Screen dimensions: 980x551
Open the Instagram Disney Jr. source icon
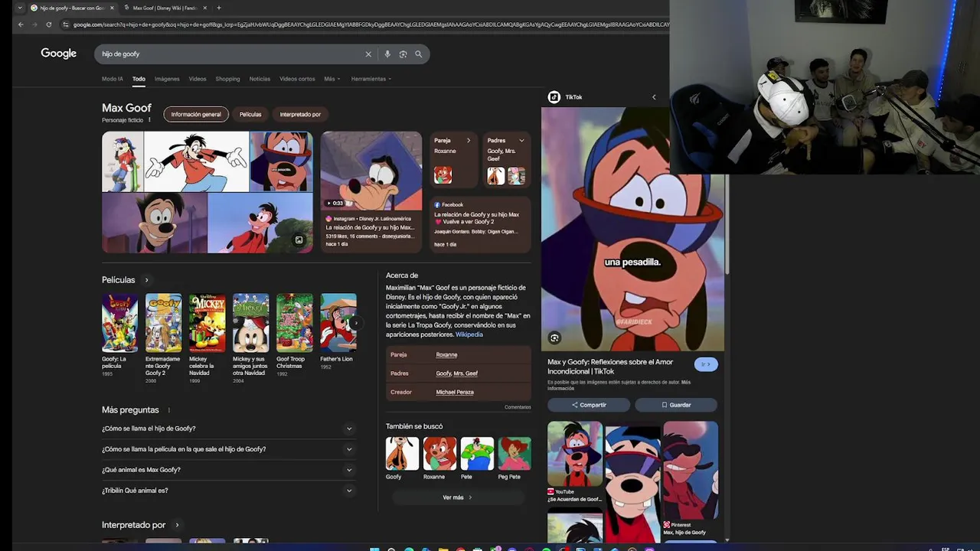[329, 219]
